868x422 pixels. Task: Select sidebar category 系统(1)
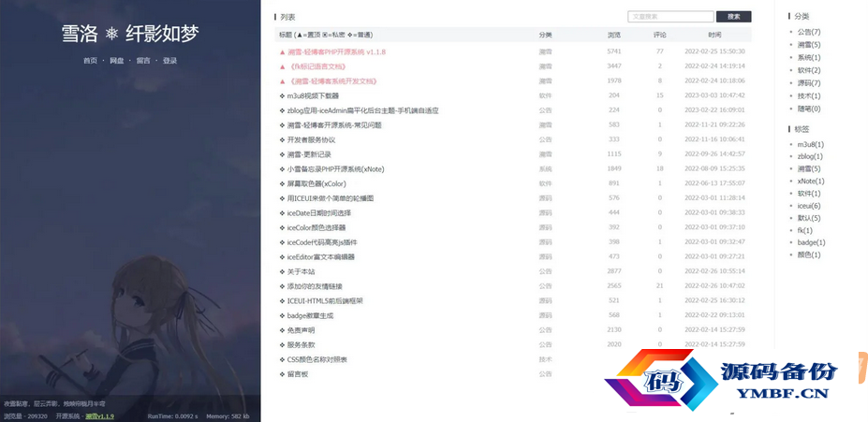809,57
